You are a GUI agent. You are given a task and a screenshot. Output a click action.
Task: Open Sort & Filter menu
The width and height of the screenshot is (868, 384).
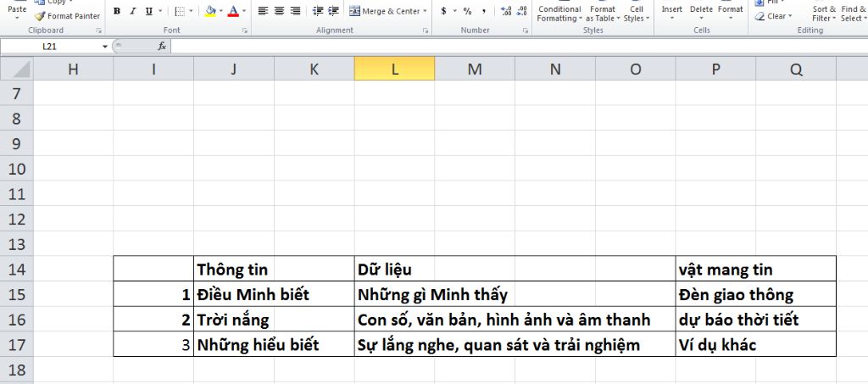click(x=824, y=12)
